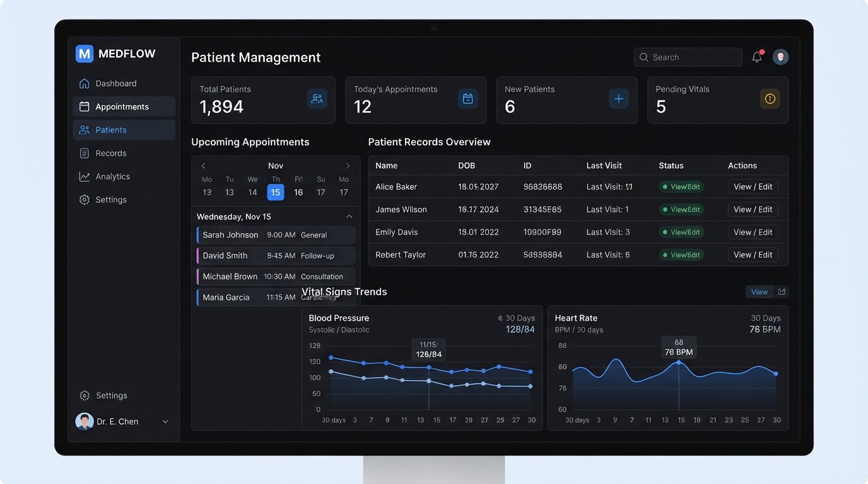Click View / Edit for Alice Baker
The width and height of the screenshot is (868, 484).
click(x=753, y=187)
